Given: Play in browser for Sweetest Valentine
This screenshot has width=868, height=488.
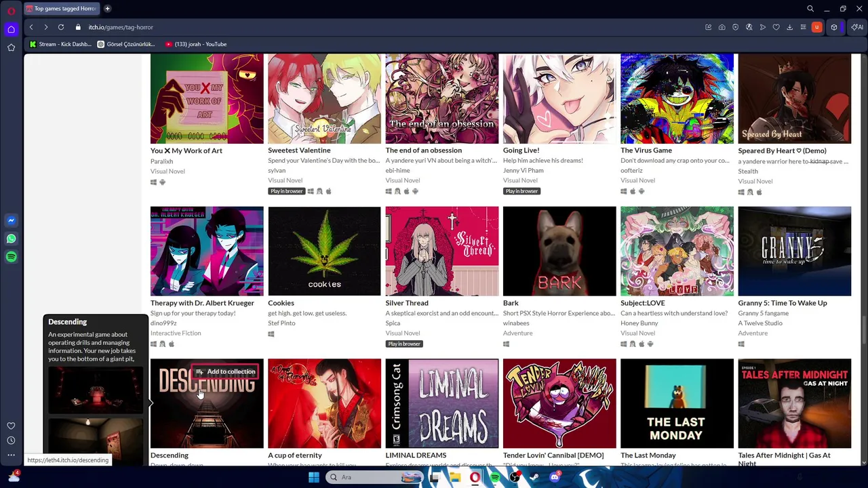Looking at the screenshot, I should click(287, 191).
